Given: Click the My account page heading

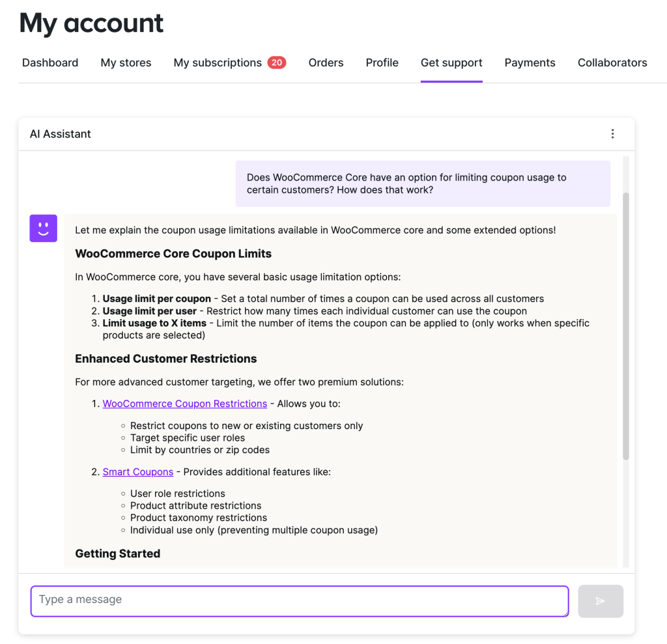Looking at the screenshot, I should (91, 23).
